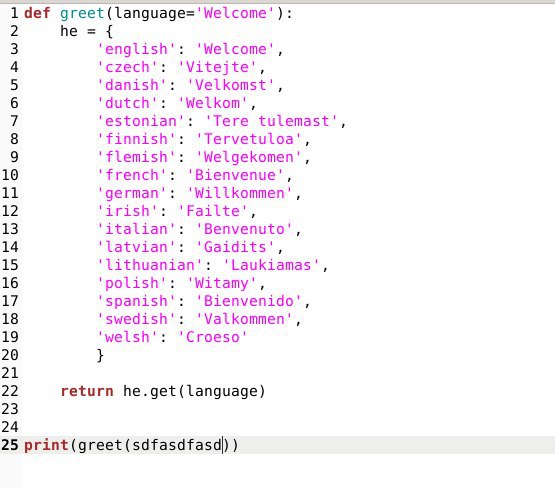Click the key 'danish' on line 5
This screenshot has height=488, width=555.
point(132,85)
